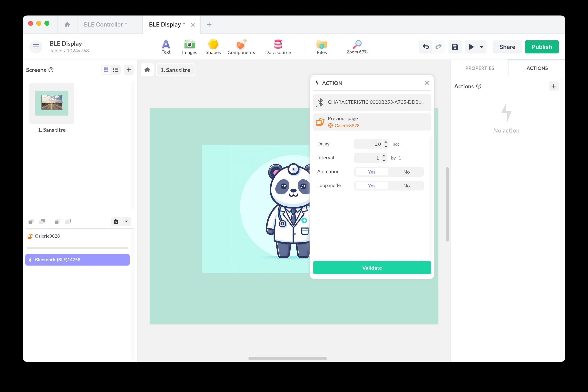Open the Components palette
This screenshot has width=588, height=392.
(241, 47)
